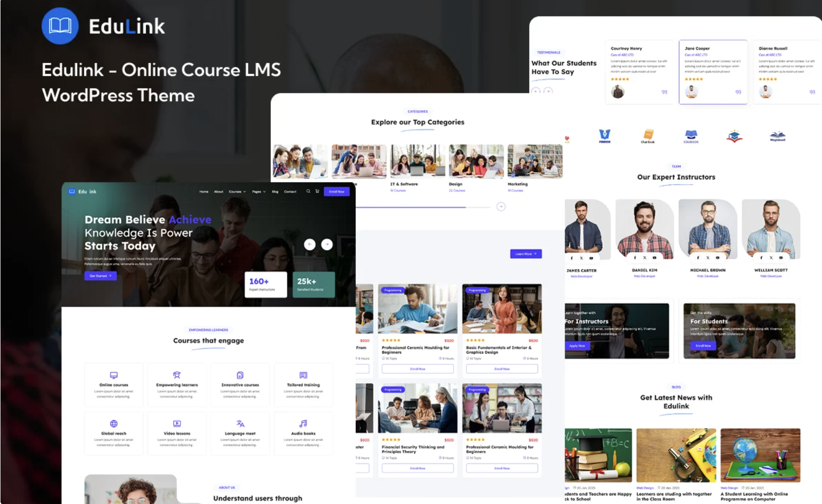Click William Scott's Facebook icon
Screen dimensions: 822x504
click(x=761, y=258)
